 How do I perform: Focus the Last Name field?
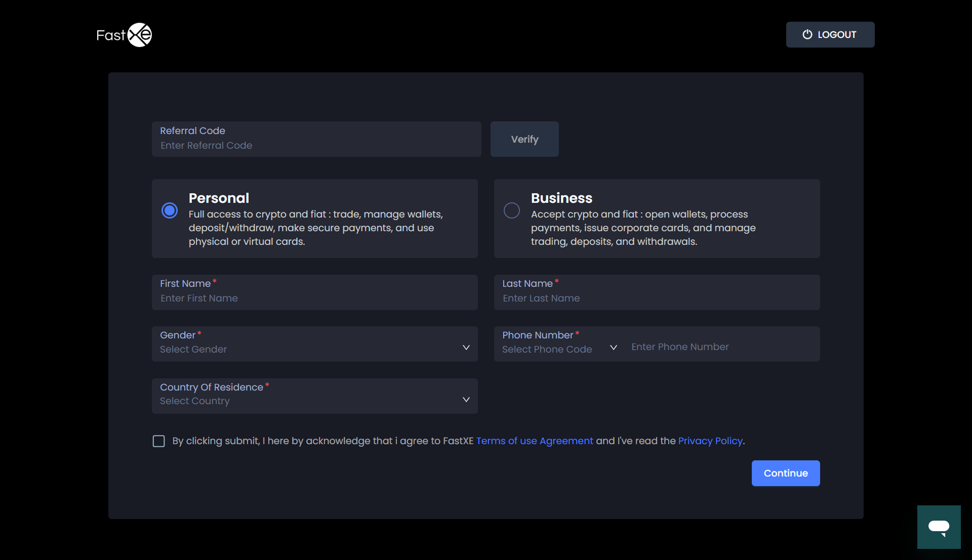tap(657, 292)
